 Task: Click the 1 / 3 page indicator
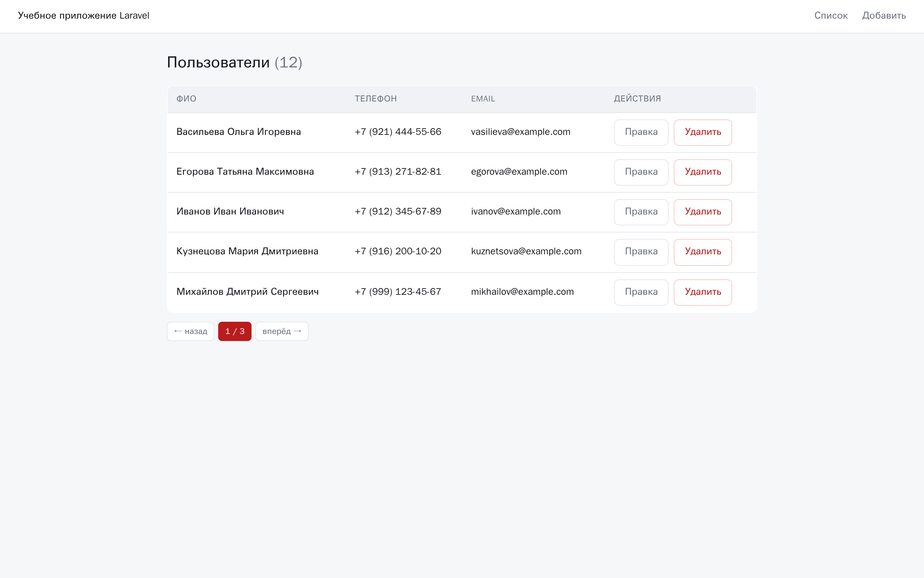pos(235,331)
